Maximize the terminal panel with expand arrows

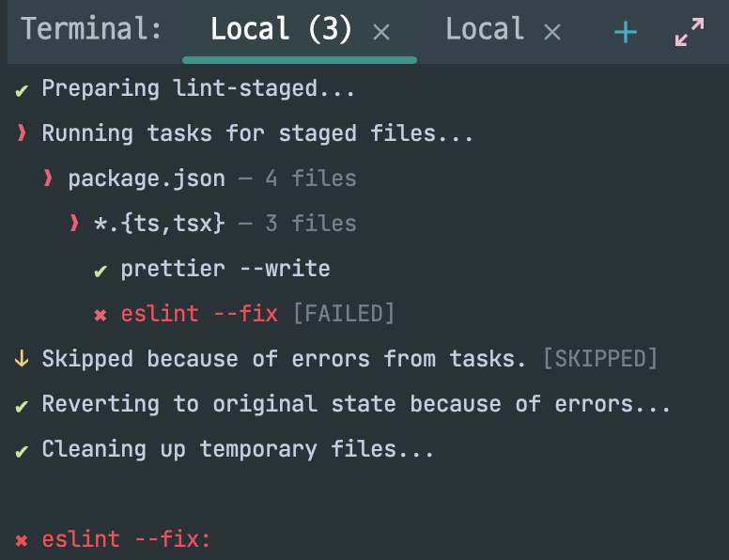pos(690,32)
